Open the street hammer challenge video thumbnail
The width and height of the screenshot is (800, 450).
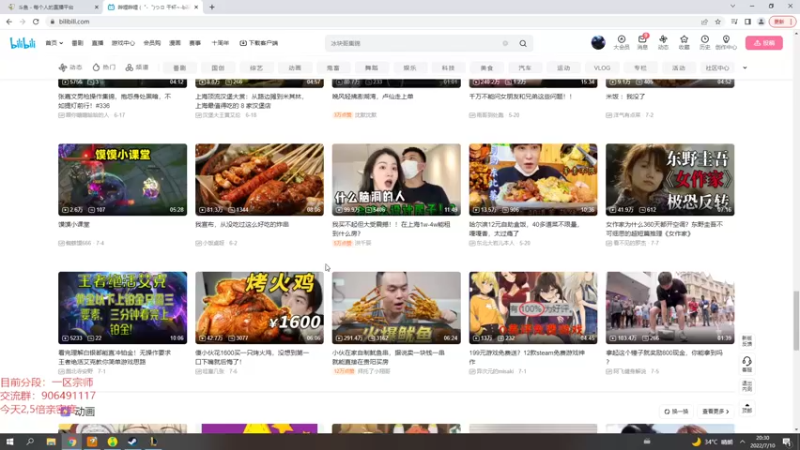pyautogui.click(x=670, y=308)
